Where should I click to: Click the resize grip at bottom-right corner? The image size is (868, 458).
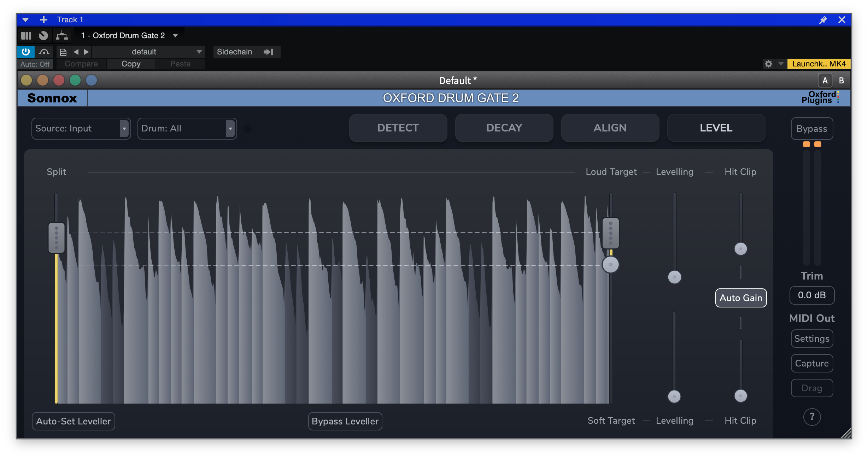[846, 434]
